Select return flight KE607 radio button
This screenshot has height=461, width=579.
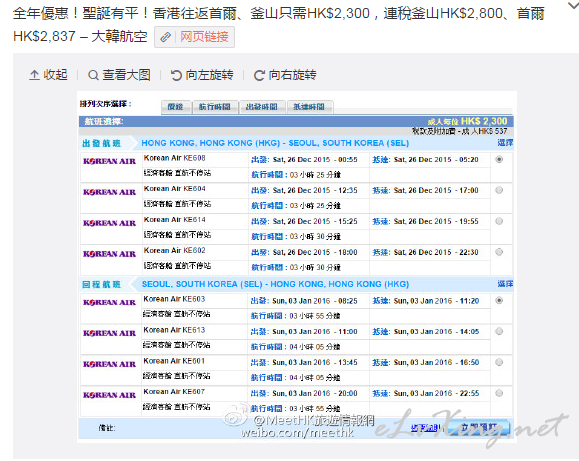pyautogui.click(x=499, y=393)
